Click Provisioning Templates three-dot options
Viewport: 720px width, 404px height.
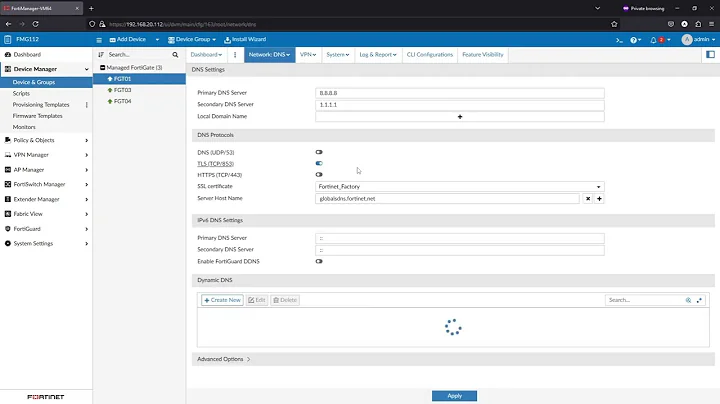tap(87, 105)
